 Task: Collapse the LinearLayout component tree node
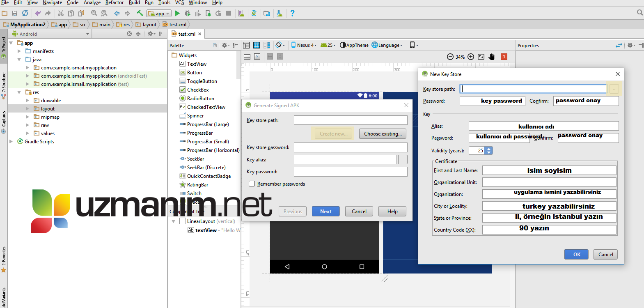tap(174, 221)
